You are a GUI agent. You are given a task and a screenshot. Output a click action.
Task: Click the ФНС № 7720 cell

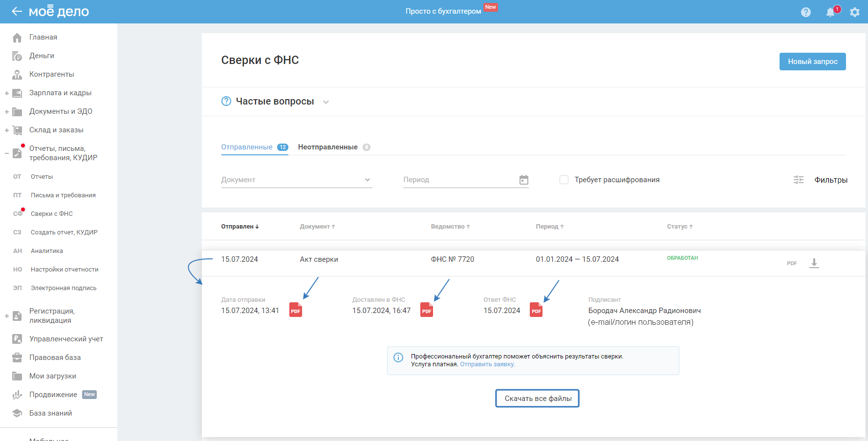453,259
